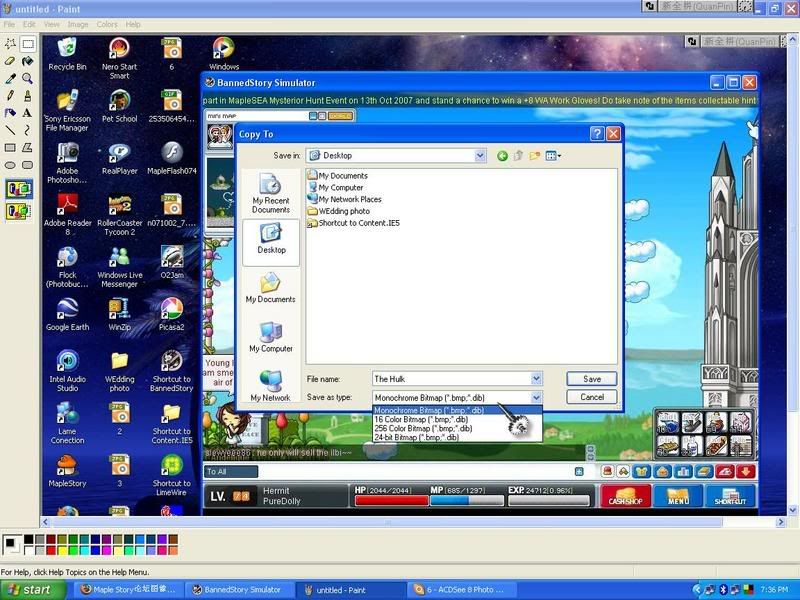The height and width of the screenshot is (600, 800).
Task: Select My Computer in the places bar
Action: coord(271,337)
